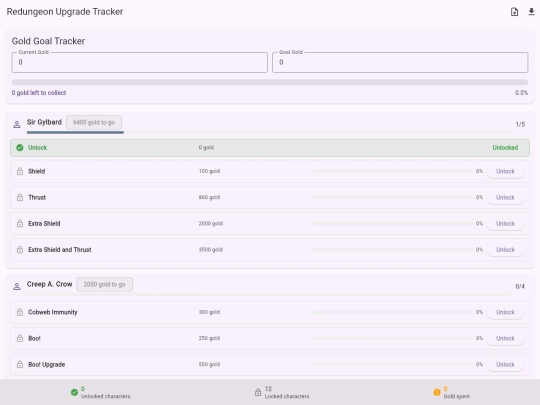Image resolution: width=540 pixels, height=405 pixels.
Task: Click the 'Boo! Upgrade' label
Action: (46, 364)
